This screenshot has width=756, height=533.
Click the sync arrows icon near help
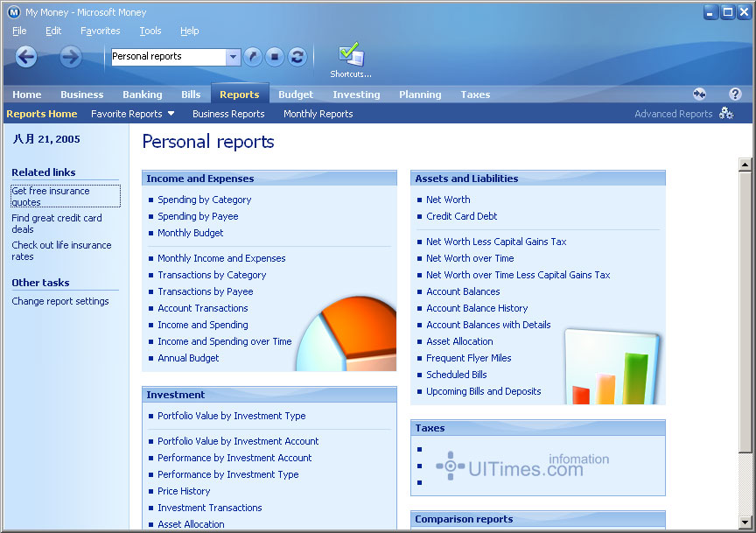pos(700,94)
